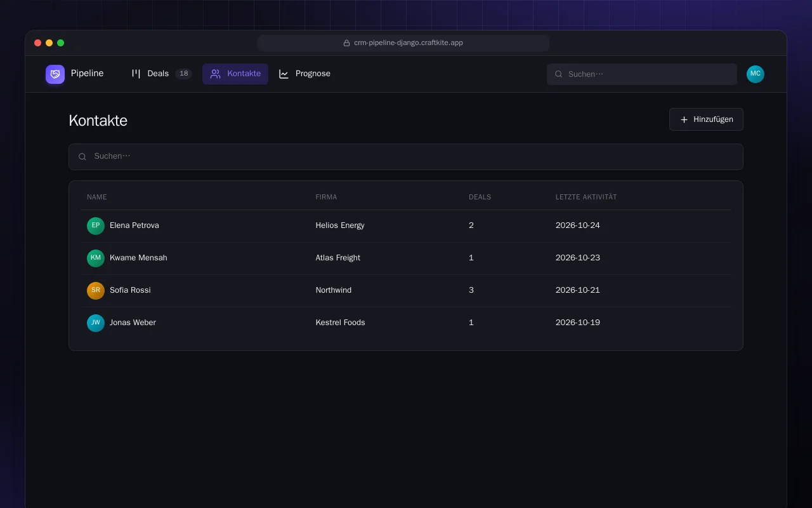812x508 pixels.
Task: Click the Kontakte people icon
Action: [x=216, y=74]
